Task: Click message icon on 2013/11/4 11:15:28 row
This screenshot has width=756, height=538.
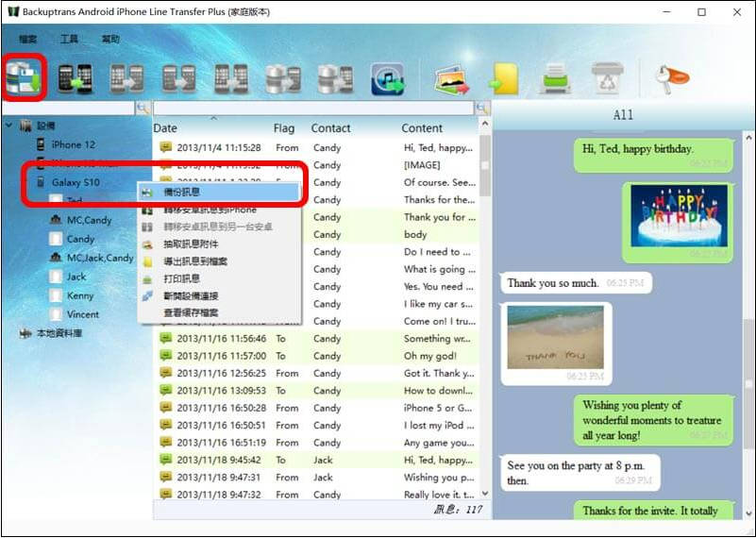Action: pyautogui.click(x=165, y=147)
